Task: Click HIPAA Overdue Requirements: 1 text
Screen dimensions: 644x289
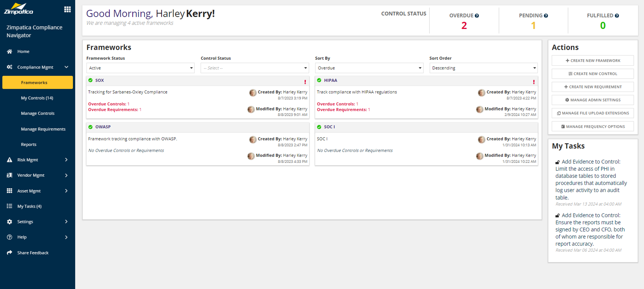Action: (x=343, y=110)
